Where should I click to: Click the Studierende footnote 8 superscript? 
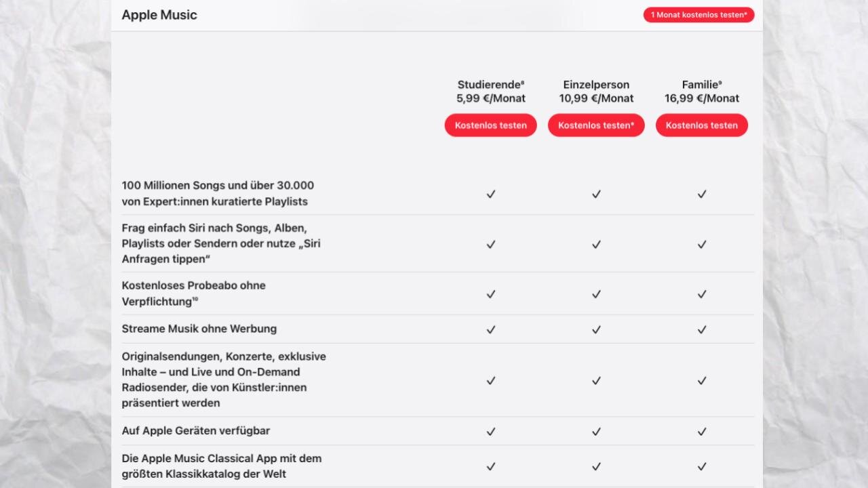click(x=523, y=82)
